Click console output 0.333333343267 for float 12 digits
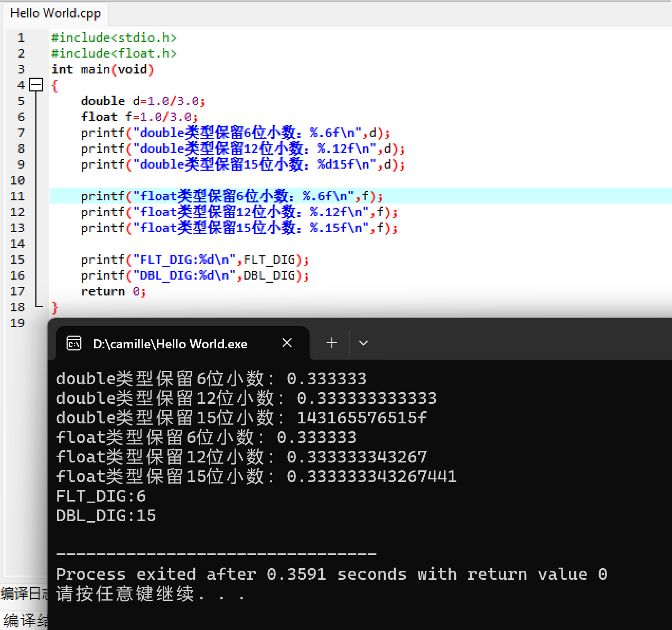Screen dimensions: 672x630 pos(357,457)
